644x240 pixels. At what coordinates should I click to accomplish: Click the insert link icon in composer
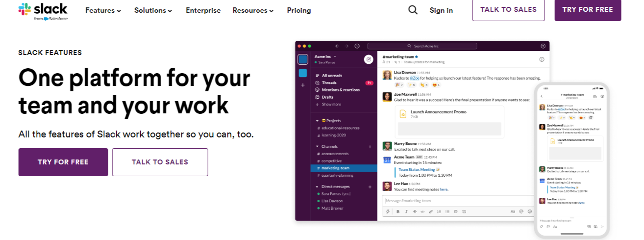coord(431,212)
